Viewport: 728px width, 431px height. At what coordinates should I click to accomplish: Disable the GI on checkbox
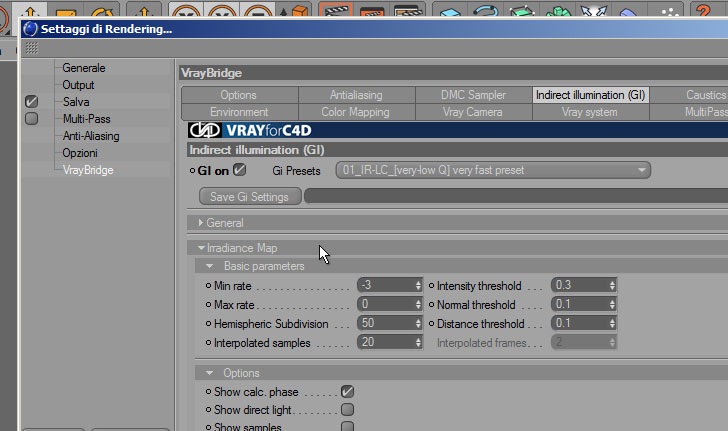pos(240,170)
